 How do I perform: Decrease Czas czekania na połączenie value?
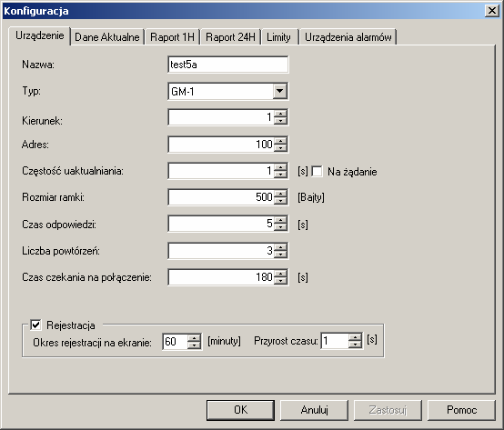pos(280,280)
